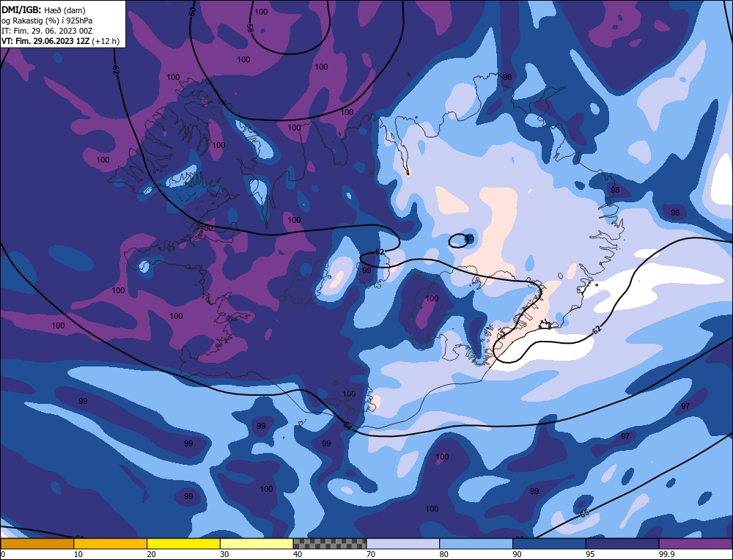Click the purple legend swatch above 99.9
733x560 pixels.
(x=696, y=543)
